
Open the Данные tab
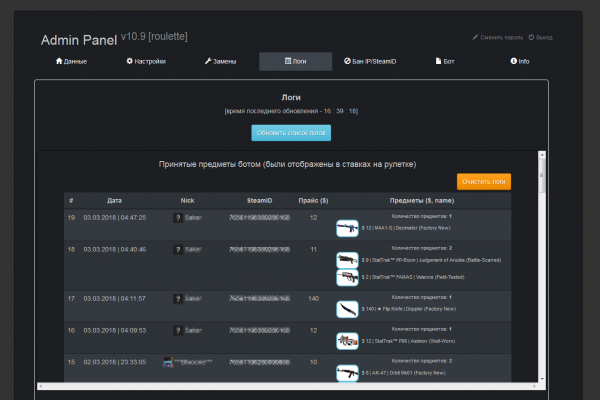(x=70, y=62)
